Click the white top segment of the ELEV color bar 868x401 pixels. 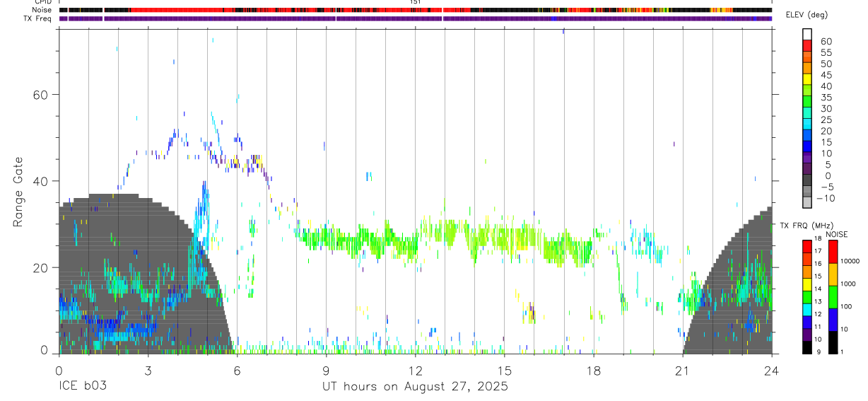pyautogui.click(x=808, y=35)
